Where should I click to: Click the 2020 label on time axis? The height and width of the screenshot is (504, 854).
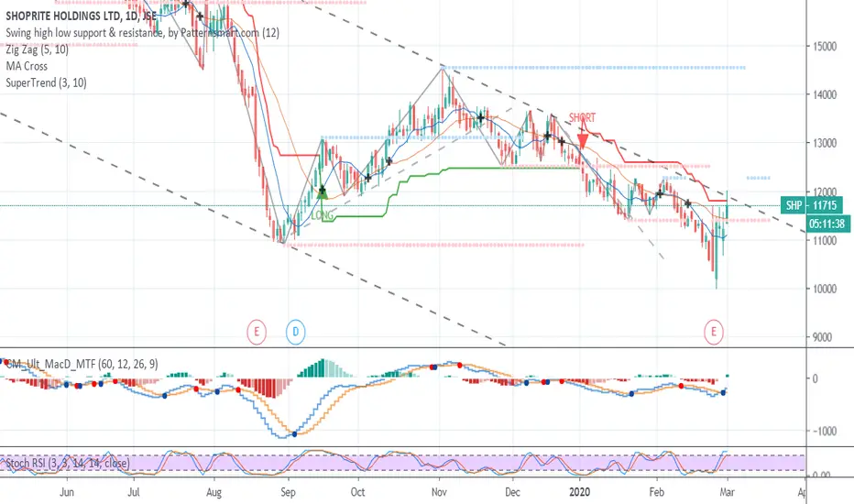point(579,492)
